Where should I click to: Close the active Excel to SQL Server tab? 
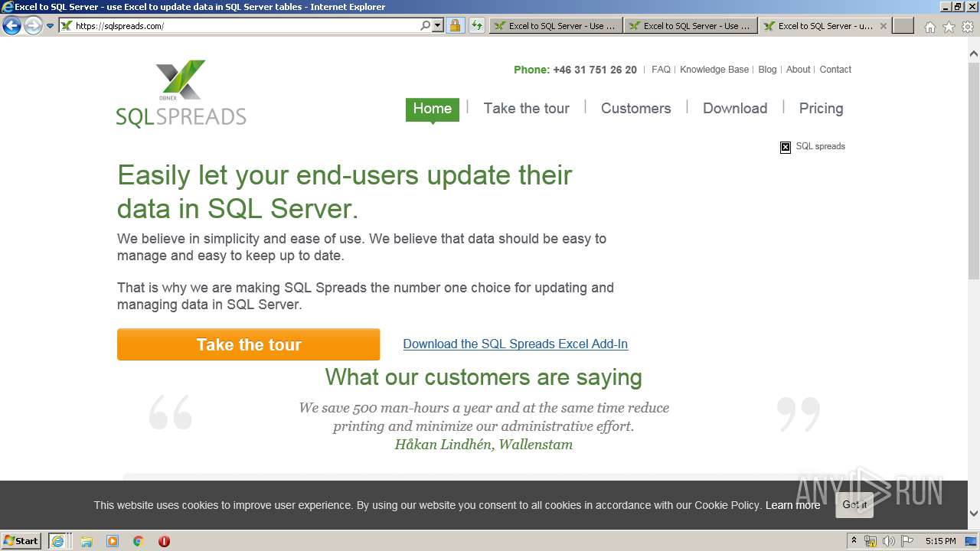pos(883,26)
